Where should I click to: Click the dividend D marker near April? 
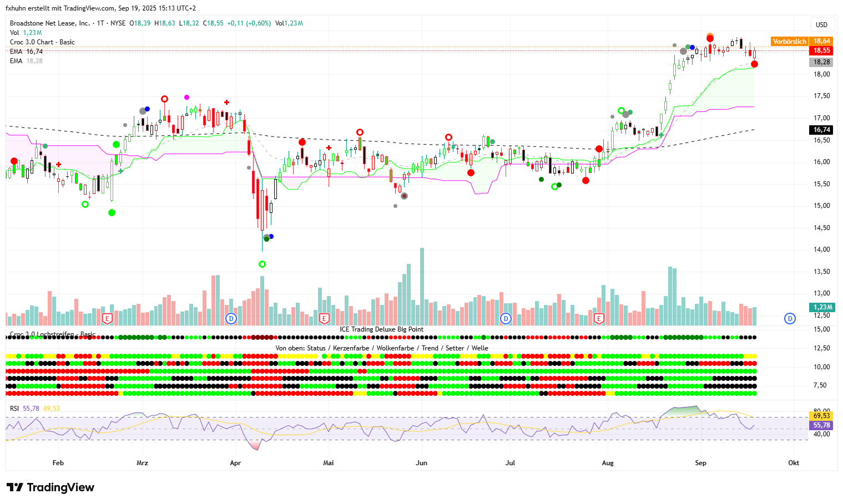231,319
